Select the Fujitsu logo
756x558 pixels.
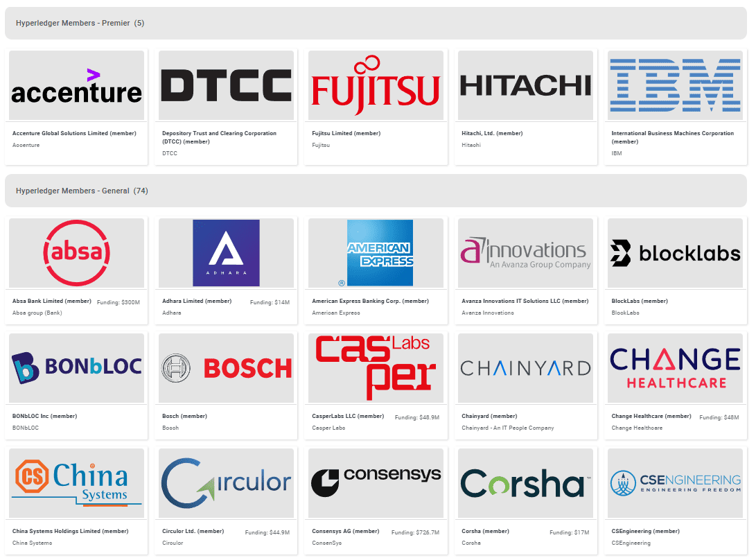tap(376, 85)
